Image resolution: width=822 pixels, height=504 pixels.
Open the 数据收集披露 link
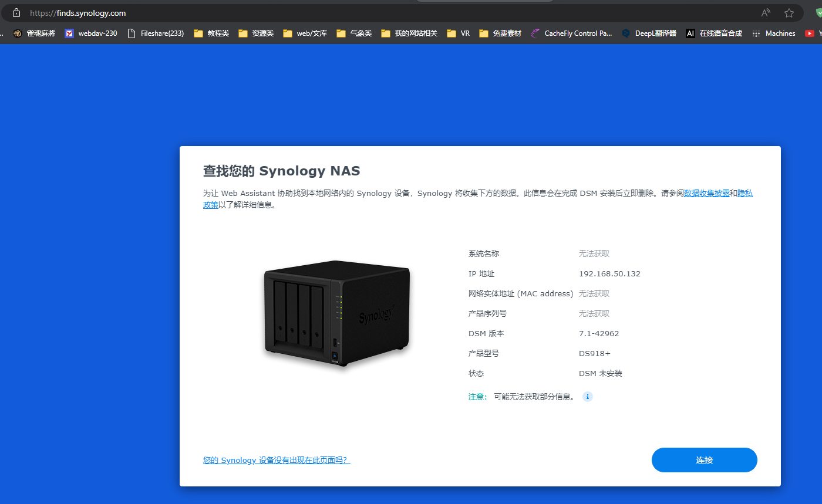[707, 193]
